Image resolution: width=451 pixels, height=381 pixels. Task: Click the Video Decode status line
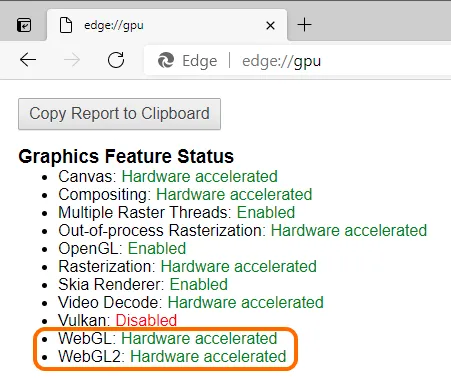[191, 302]
